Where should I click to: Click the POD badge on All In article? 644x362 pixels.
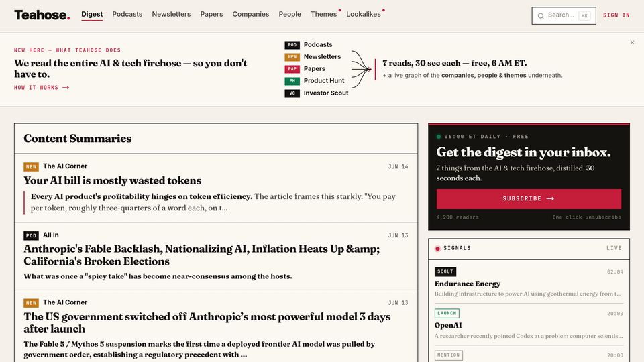pyautogui.click(x=32, y=235)
